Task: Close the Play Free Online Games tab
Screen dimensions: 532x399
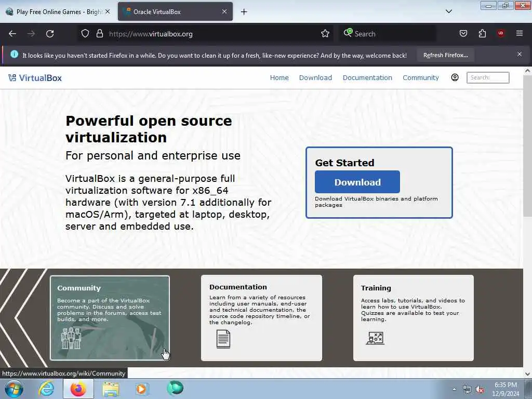Action: 108,11
